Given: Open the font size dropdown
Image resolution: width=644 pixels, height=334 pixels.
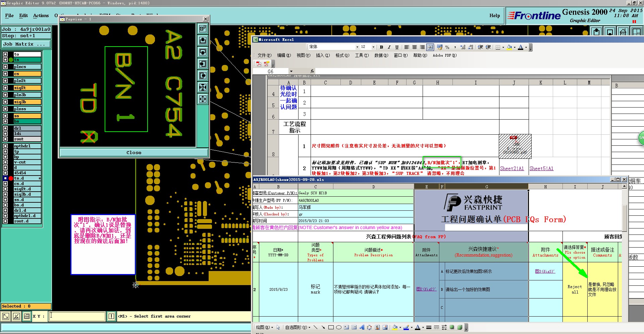Looking at the screenshot, I should point(373,47).
